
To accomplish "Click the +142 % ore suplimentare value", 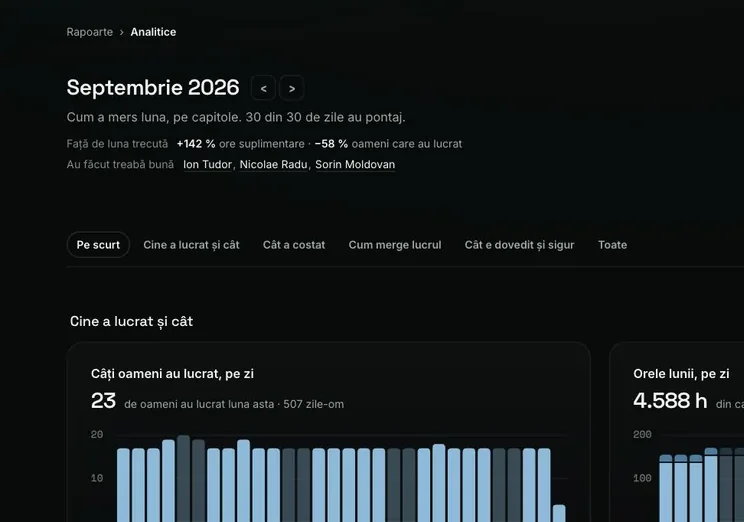I will [x=241, y=144].
